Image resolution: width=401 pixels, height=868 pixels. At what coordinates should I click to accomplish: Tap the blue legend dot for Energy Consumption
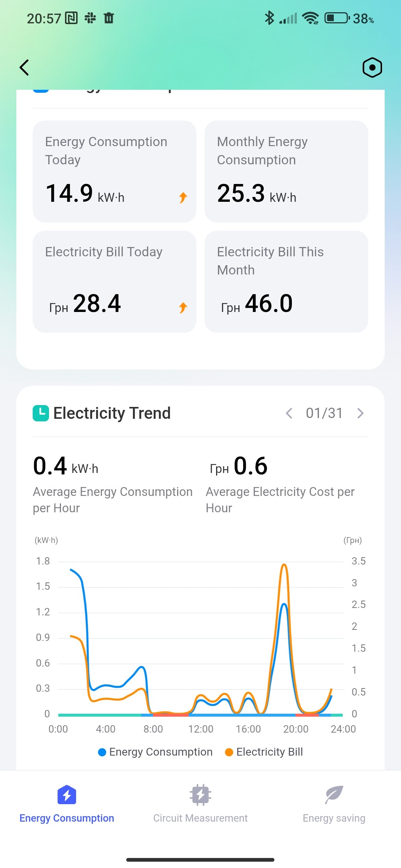[x=102, y=752]
